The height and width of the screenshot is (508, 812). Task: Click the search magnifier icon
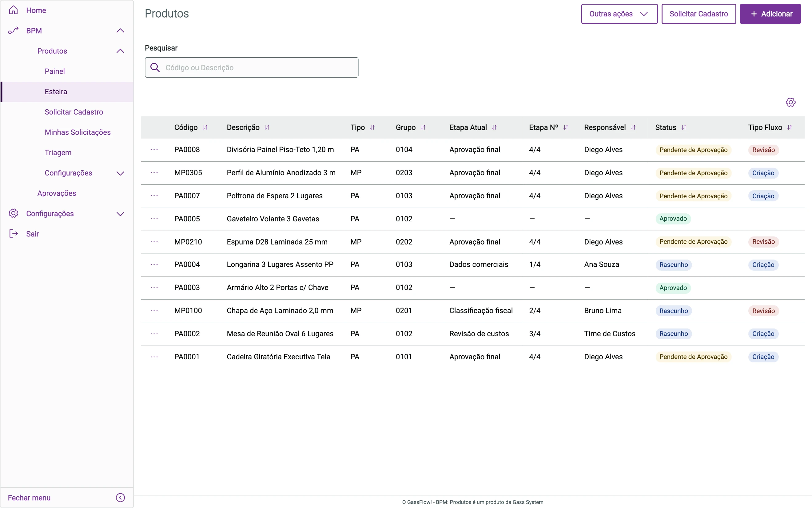coord(155,67)
